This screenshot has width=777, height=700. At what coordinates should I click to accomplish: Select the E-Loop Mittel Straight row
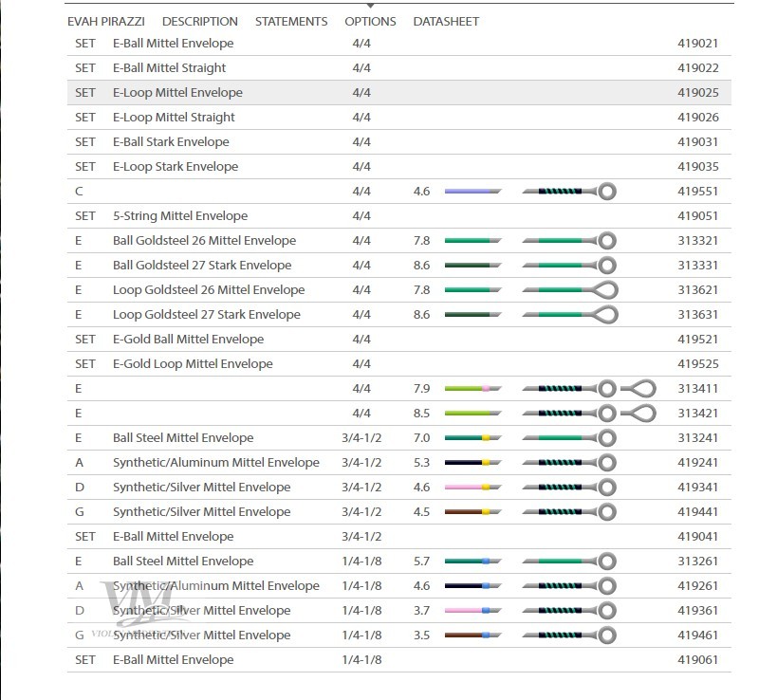(x=398, y=118)
